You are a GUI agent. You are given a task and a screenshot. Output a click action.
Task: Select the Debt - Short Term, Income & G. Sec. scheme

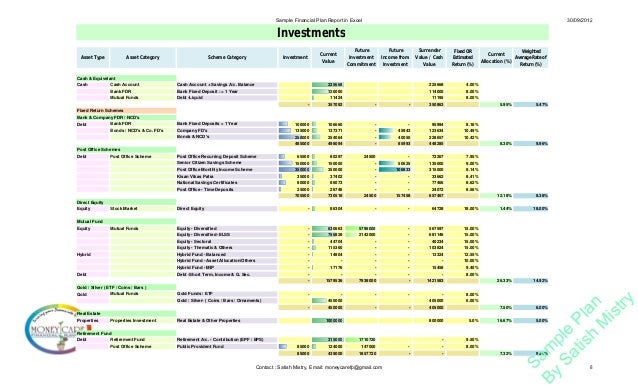pos(227,275)
